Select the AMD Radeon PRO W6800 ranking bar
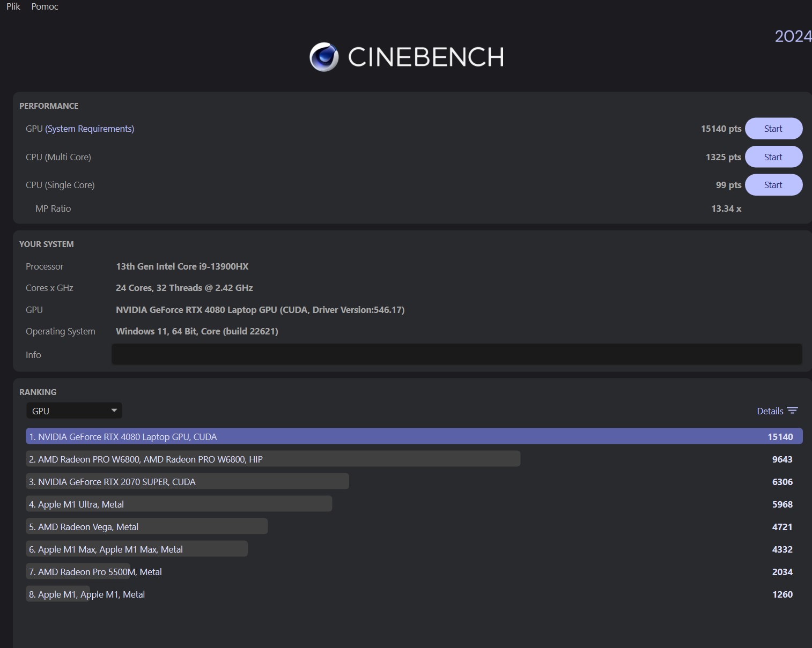 272,459
